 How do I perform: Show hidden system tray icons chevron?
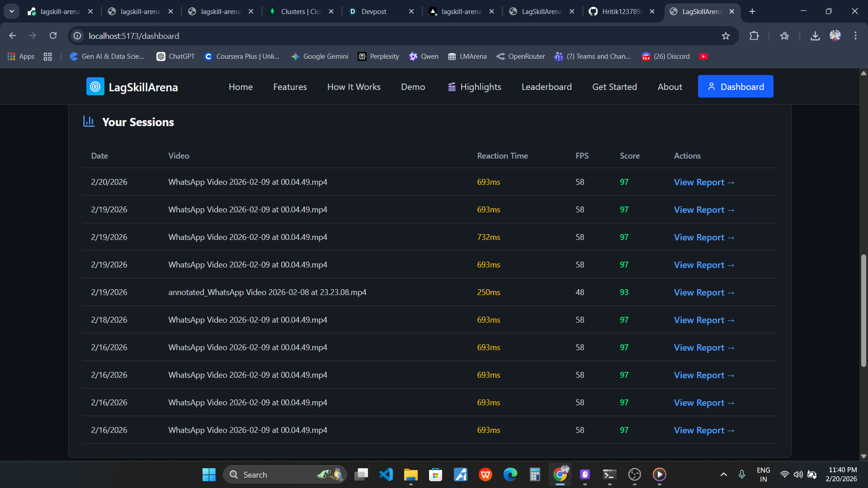[x=723, y=474]
